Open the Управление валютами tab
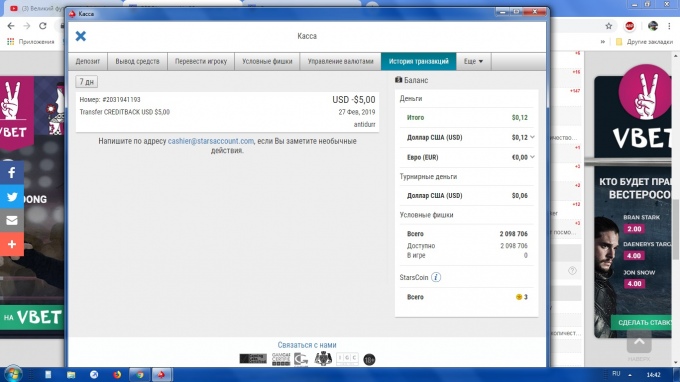 (x=340, y=61)
